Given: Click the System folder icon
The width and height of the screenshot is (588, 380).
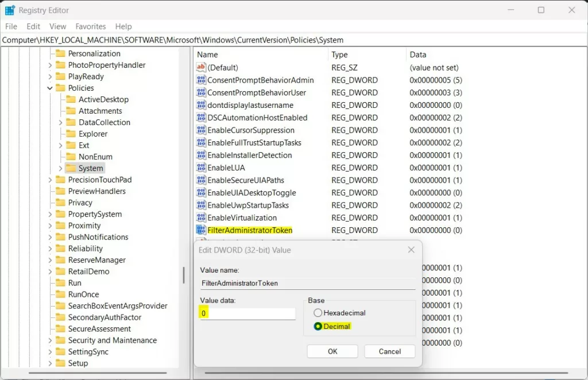Looking at the screenshot, I should (x=71, y=168).
